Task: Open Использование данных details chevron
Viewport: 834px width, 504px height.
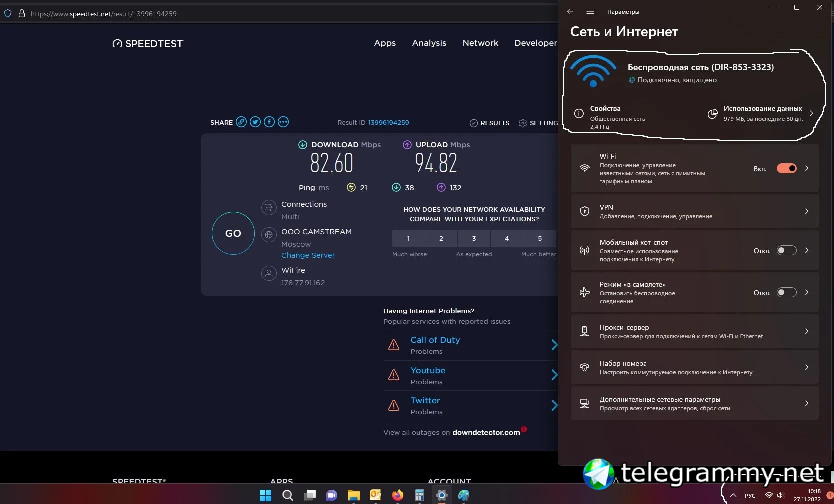Action: coord(811,113)
